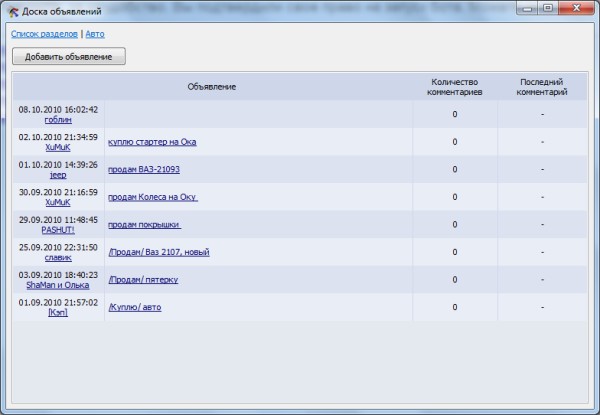View the profile of user славик
The width and height of the screenshot is (600, 415).
coord(58,257)
